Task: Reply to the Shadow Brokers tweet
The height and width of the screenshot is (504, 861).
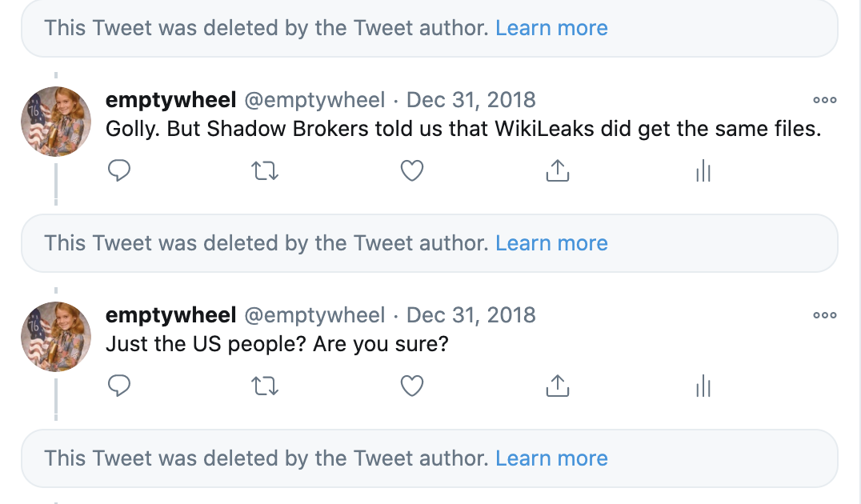Action: [x=118, y=170]
